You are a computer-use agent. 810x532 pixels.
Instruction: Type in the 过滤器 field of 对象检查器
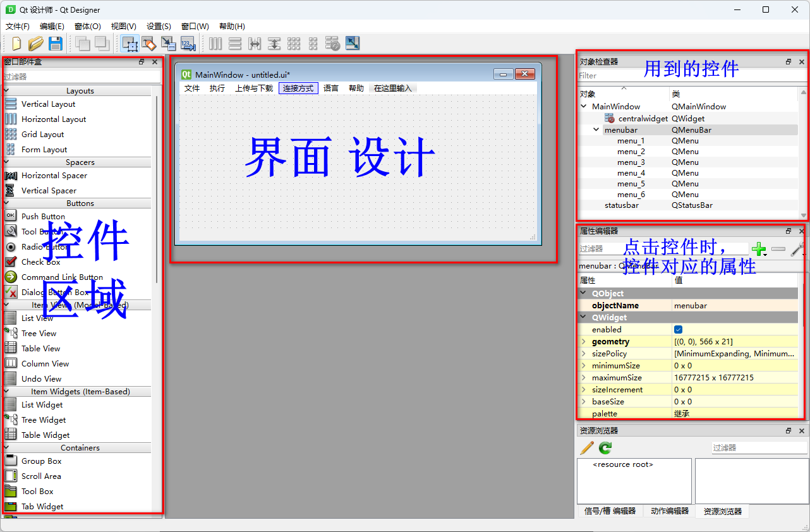[689, 75]
